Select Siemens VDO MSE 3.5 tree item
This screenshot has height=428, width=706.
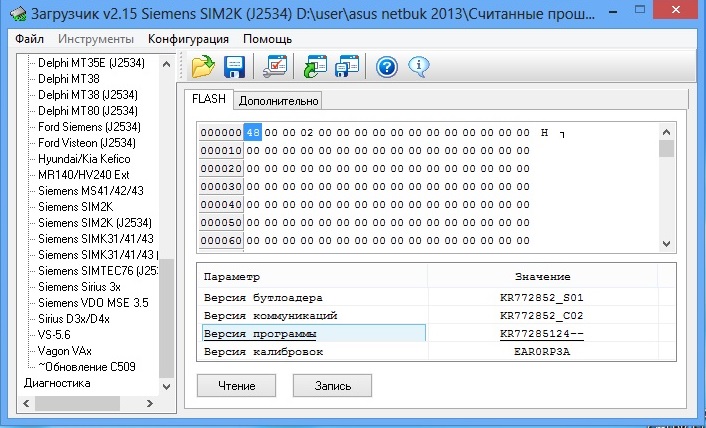93,303
